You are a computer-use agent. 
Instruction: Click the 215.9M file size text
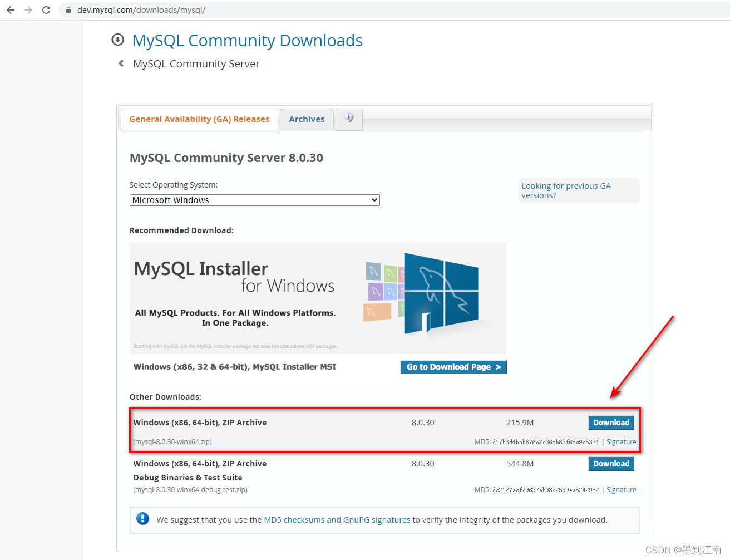click(520, 423)
